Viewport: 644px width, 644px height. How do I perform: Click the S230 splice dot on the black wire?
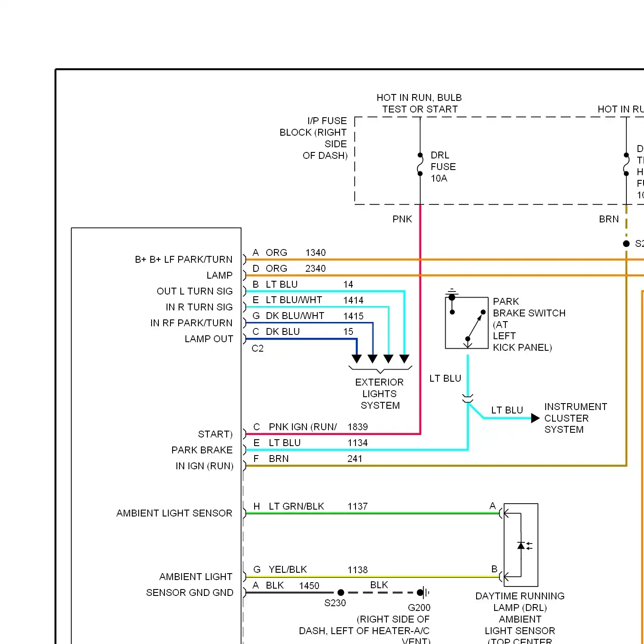(x=341, y=592)
